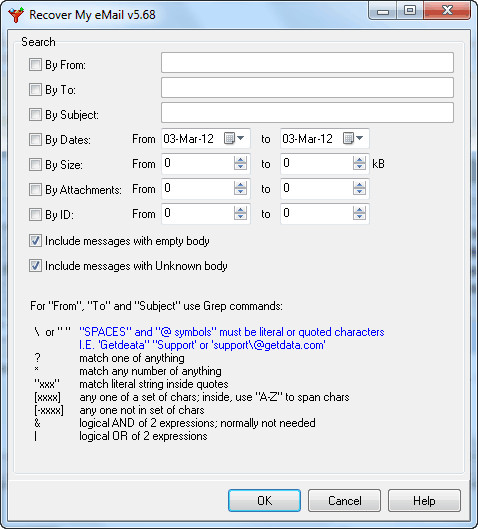Decrease the By ID to value
The height and width of the screenshot is (529, 478).
tap(359, 217)
